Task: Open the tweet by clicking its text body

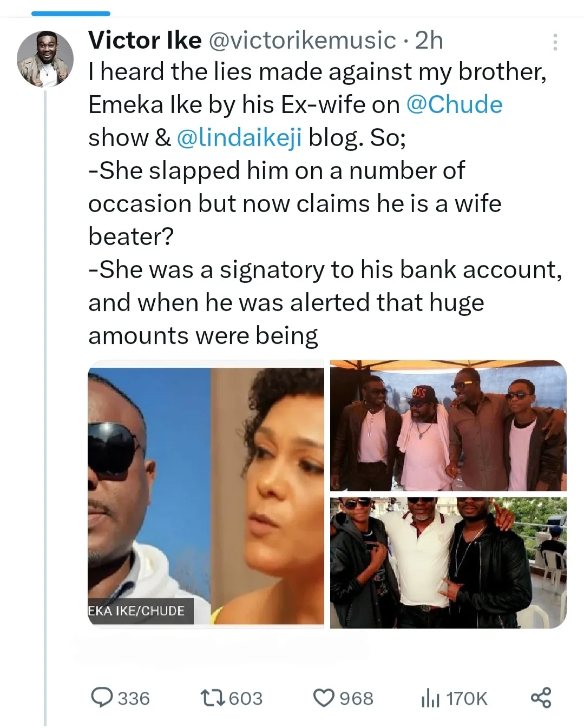Action: [x=303, y=236]
